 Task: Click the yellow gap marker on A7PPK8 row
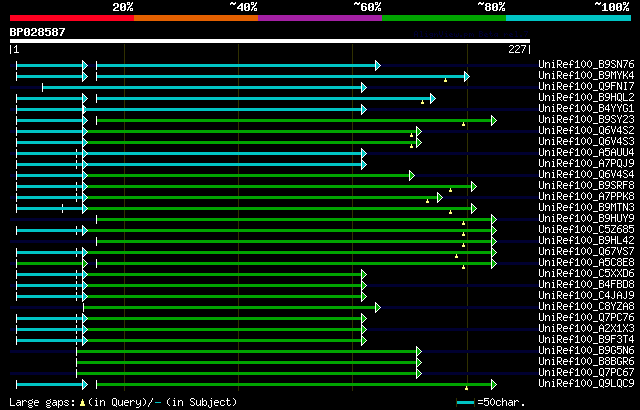pos(427,201)
